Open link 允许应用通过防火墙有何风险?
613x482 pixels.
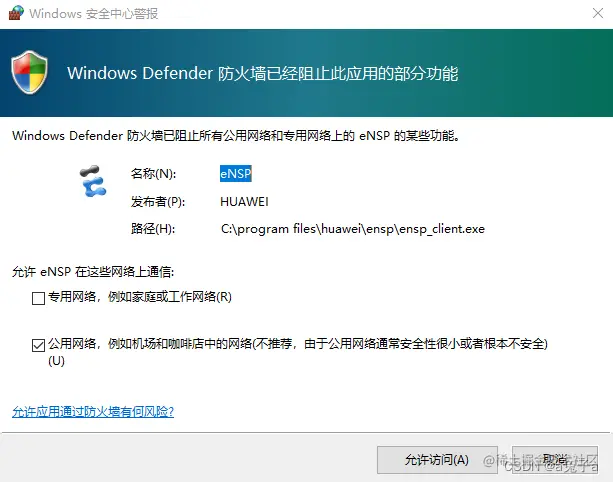click(93, 412)
